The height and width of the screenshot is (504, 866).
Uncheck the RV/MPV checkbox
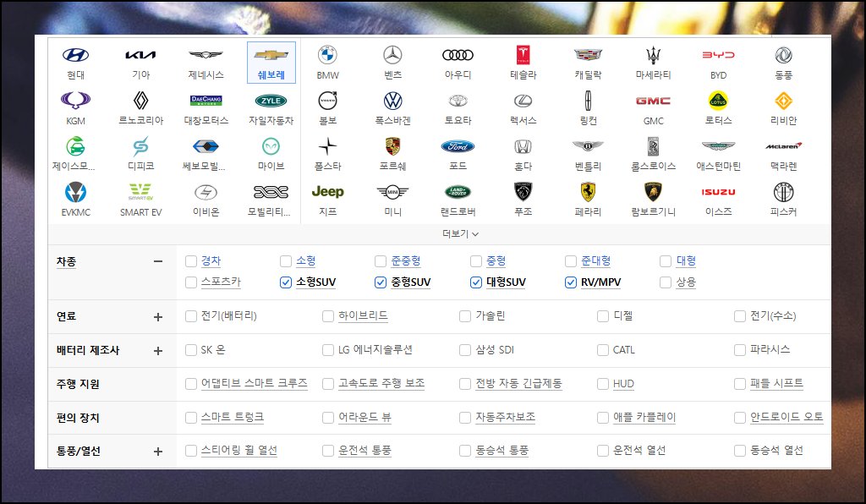point(571,282)
